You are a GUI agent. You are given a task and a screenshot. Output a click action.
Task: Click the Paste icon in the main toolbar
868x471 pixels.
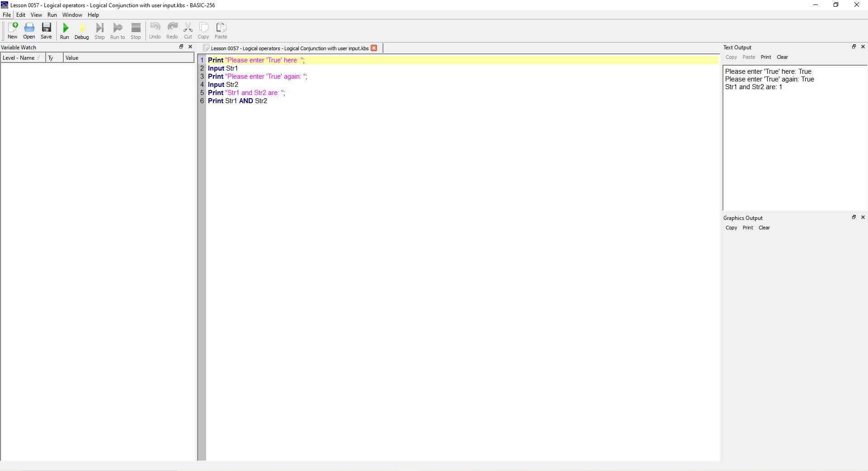(221, 31)
